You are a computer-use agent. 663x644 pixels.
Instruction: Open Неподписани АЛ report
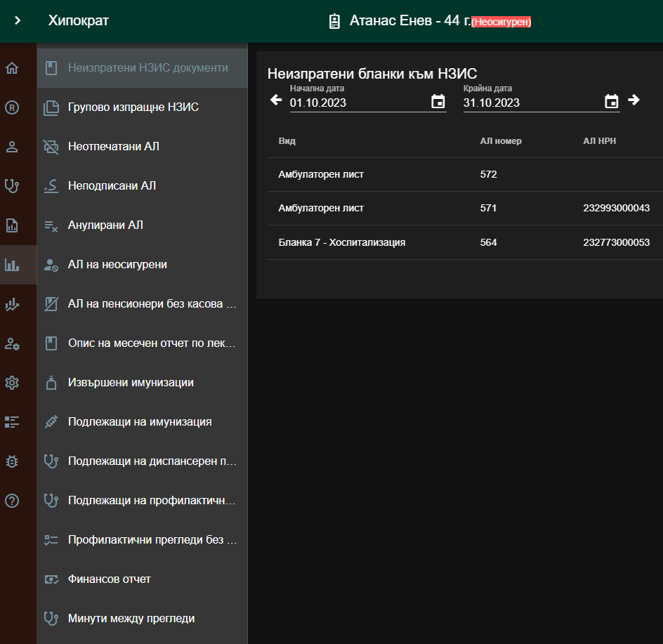(x=142, y=186)
